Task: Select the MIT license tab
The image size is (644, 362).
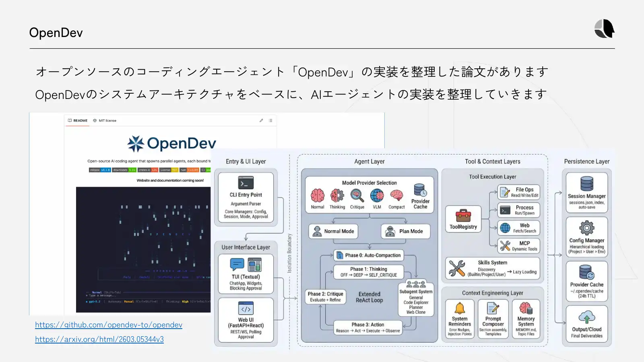Action: tap(105, 120)
